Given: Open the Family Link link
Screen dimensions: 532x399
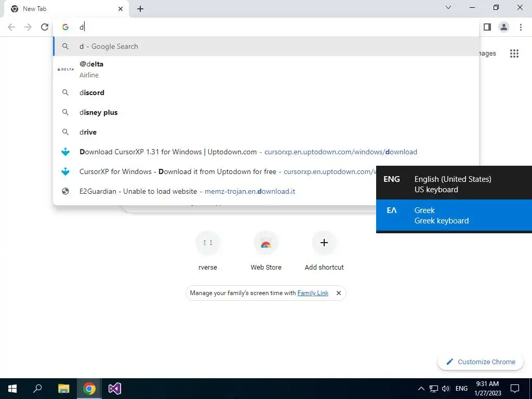Looking at the screenshot, I should (313, 293).
